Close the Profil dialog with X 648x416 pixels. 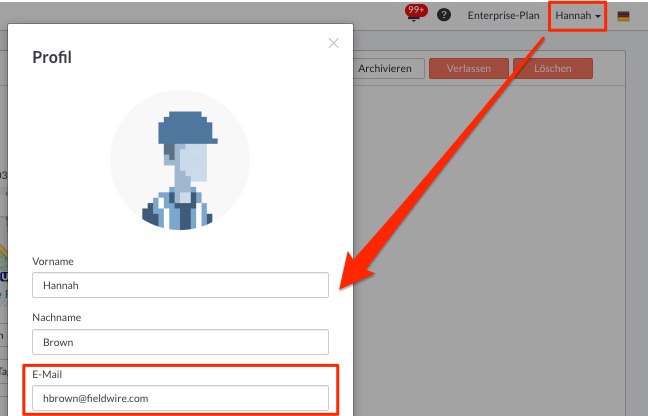[x=333, y=43]
